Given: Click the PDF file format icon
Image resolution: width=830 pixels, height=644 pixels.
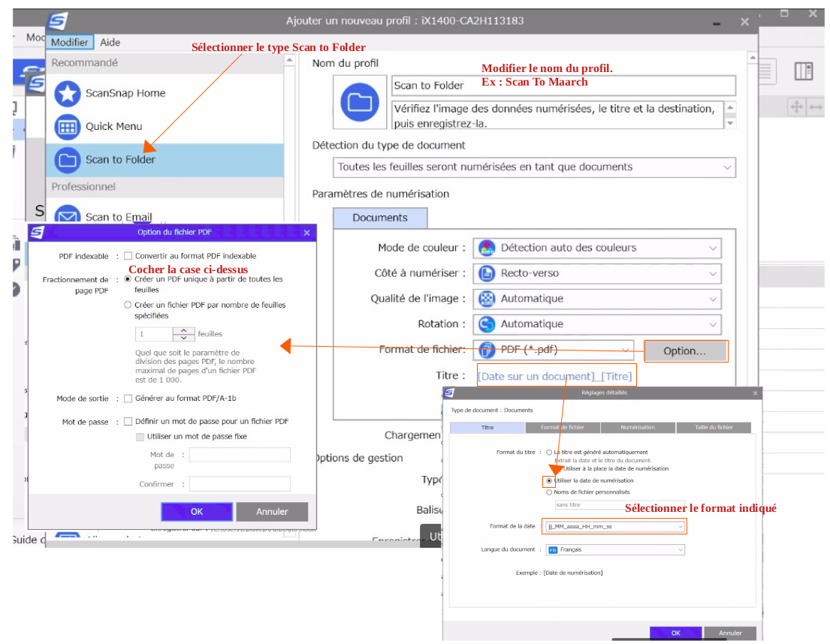Looking at the screenshot, I should 487,350.
